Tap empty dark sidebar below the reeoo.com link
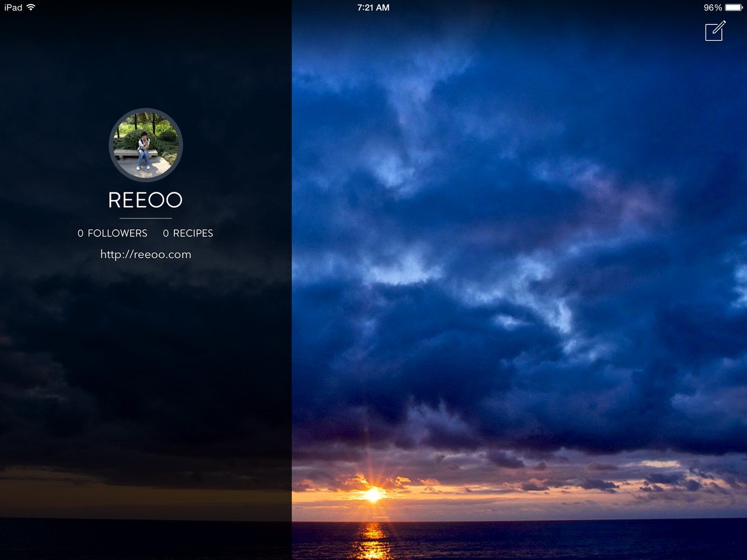 tap(146, 379)
